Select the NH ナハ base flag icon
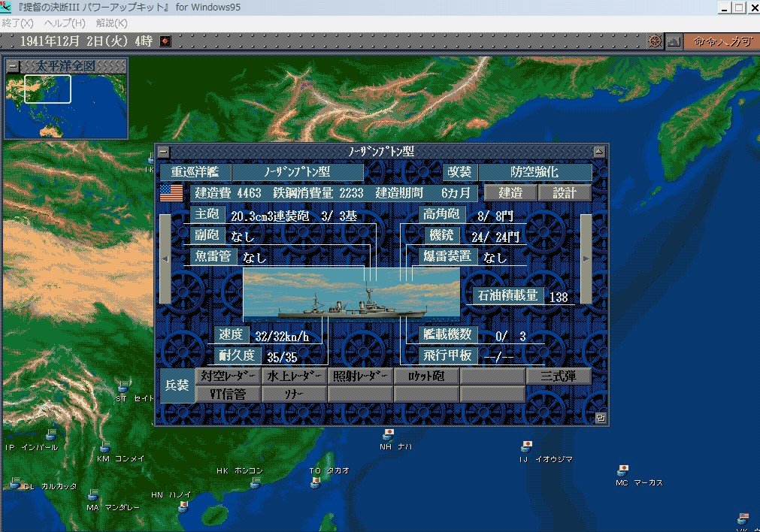760x532 pixels. click(x=388, y=434)
